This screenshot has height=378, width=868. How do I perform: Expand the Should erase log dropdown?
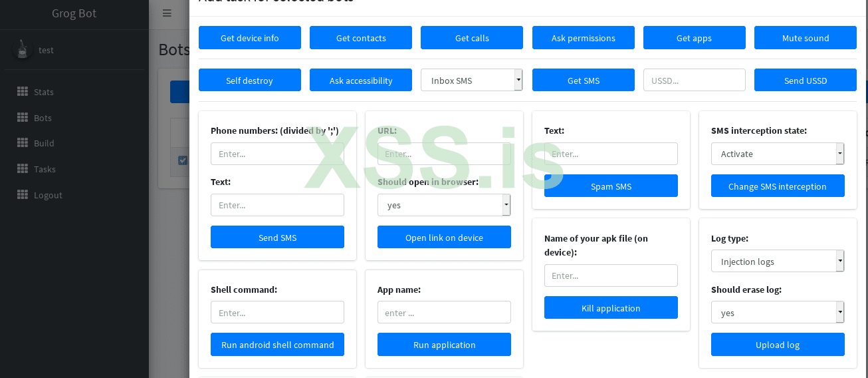(x=778, y=313)
